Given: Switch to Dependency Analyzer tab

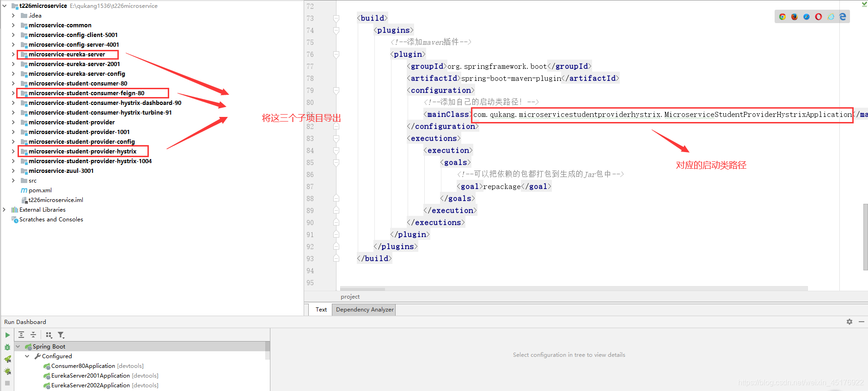Looking at the screenshot, I should [x=365, y=310].
